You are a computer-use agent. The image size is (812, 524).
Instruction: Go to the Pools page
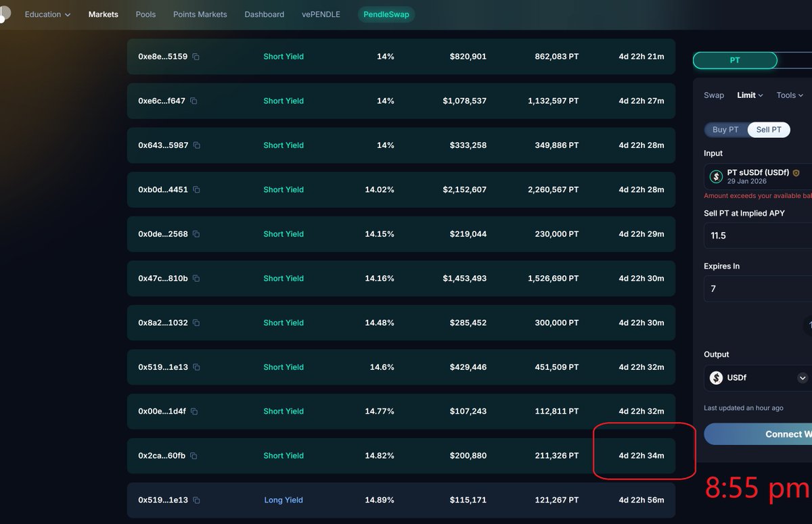tap(145, 14)
